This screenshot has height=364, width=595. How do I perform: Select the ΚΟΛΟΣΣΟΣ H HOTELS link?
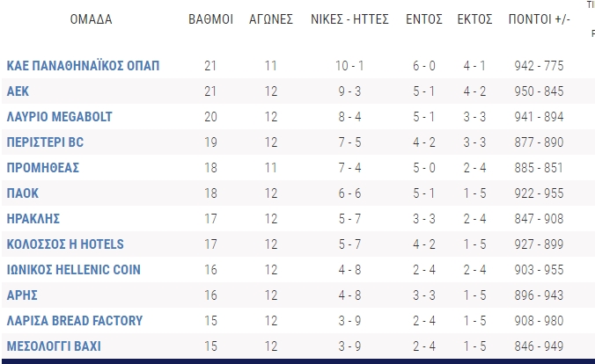point(65,244)
